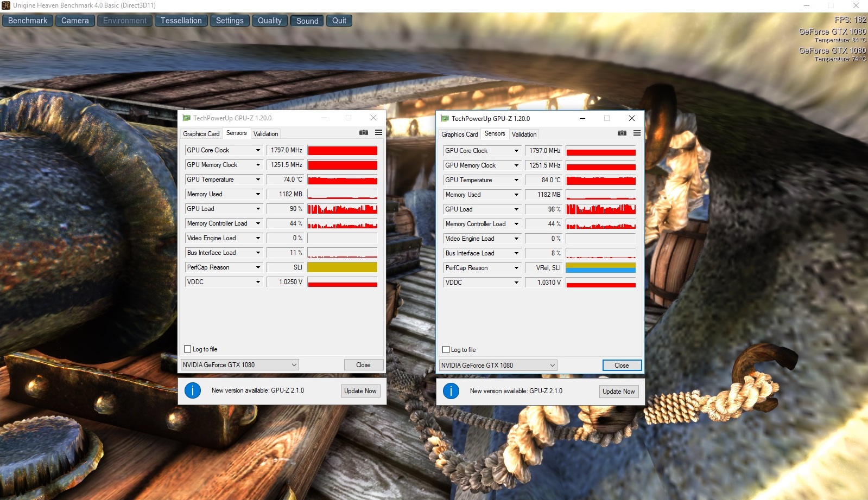Click the 90 % GPU Load value in left GPU-Z window

click(286, 209)
